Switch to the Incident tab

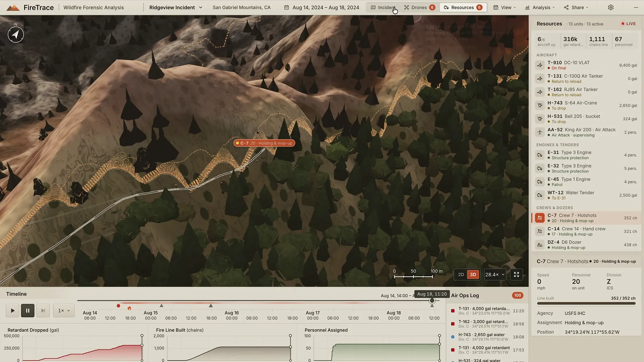(x=383, y=7)
